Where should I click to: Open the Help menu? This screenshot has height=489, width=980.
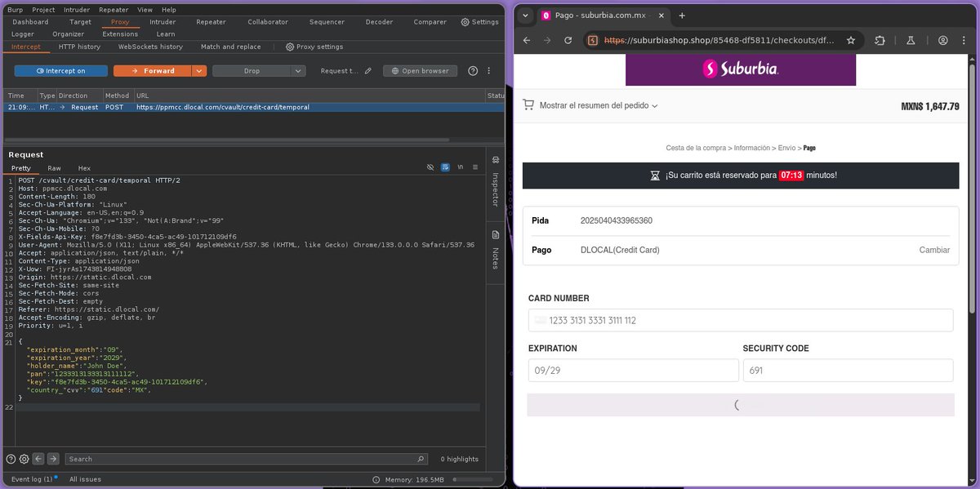(x=168, y=10)
